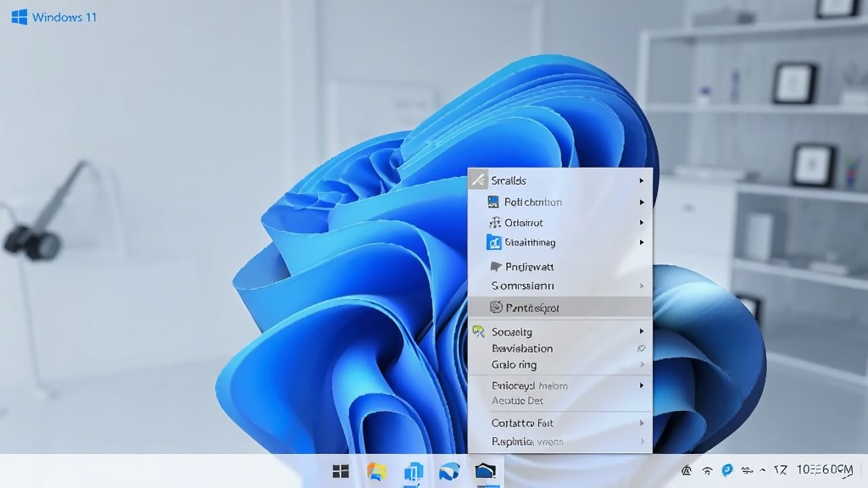
Task: Click the blue icon beside Sieaitthneg
Action: [x=494, y=242]
